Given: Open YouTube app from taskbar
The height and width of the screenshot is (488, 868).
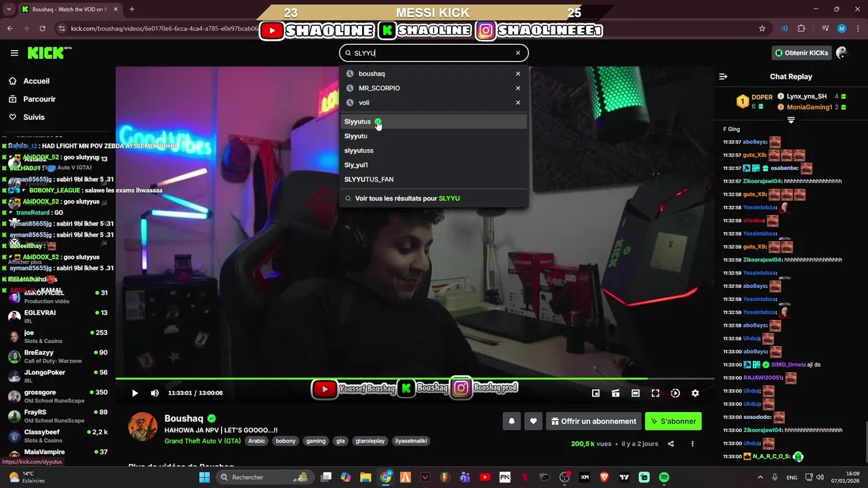Looking at the screenshot, I should tap(485, 477).
